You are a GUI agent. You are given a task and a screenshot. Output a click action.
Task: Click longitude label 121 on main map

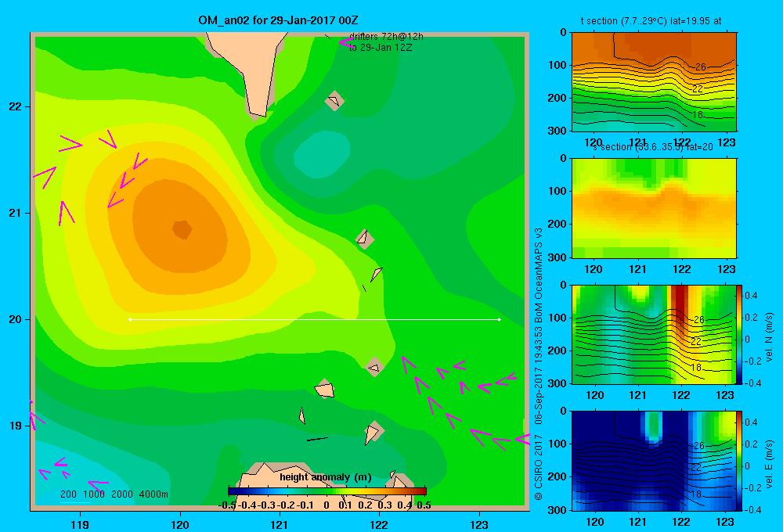[x=280, y=524]
